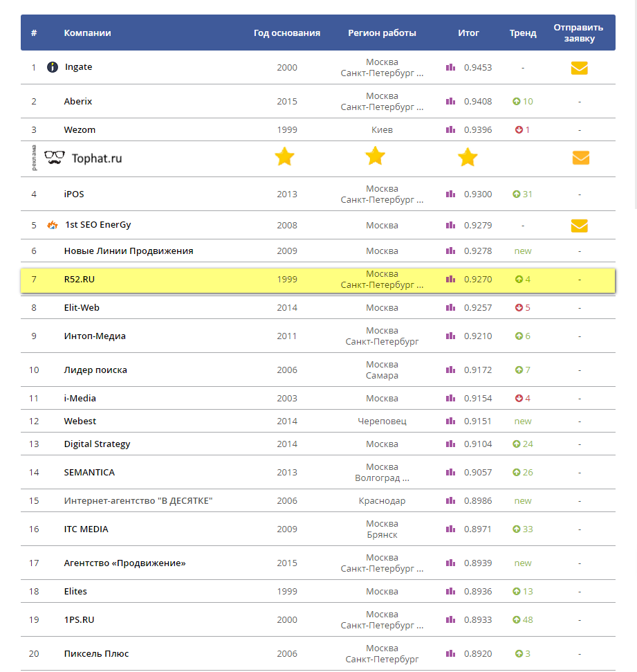
Task: Click the envelope icon in Ingate row
Action: tap(579, 68)
